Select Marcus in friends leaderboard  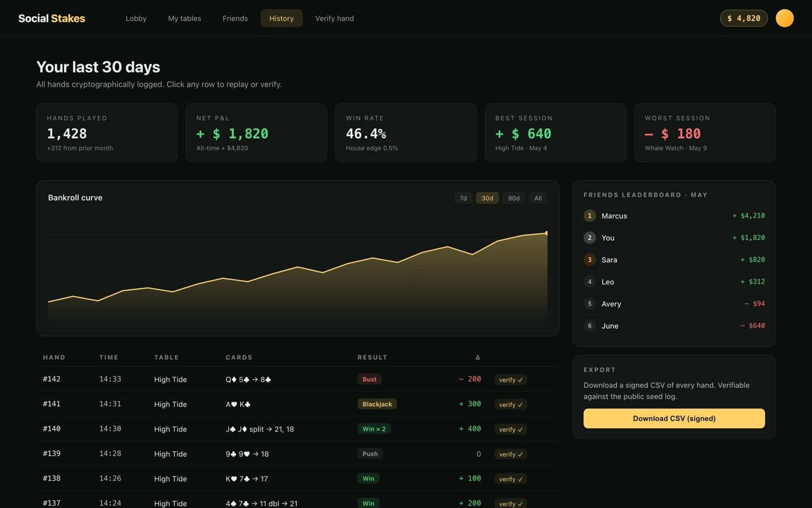[674, 216]
